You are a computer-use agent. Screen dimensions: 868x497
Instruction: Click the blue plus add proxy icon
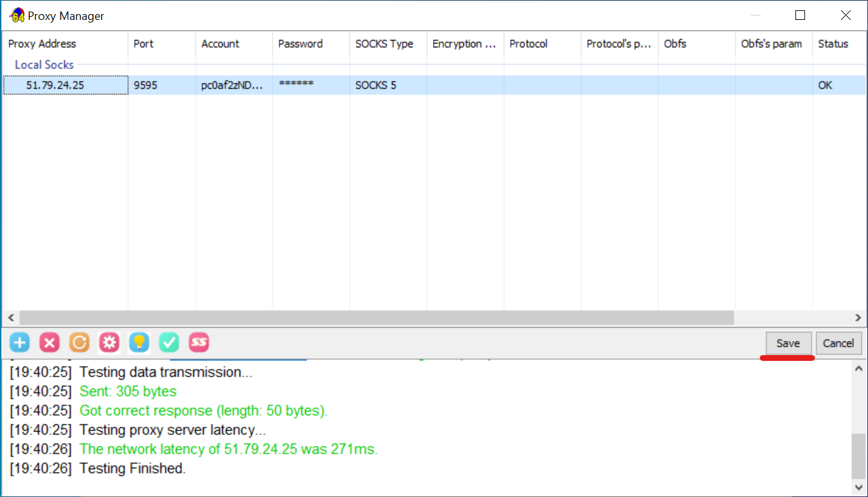[20, 343]
